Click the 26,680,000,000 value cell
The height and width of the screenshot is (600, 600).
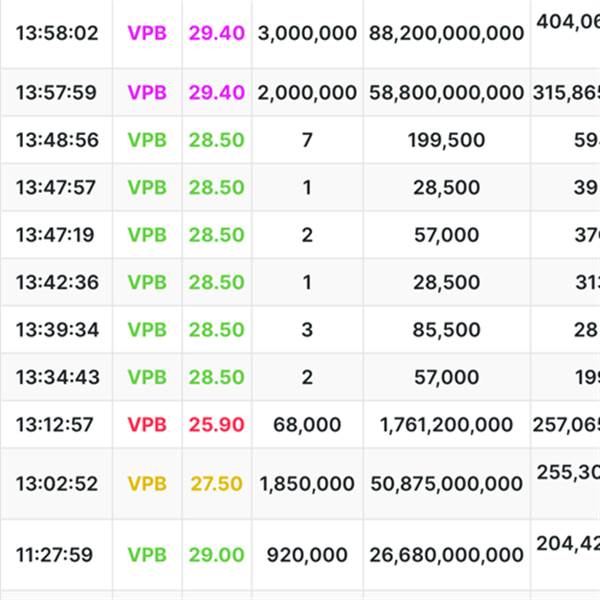pos(446,555)
